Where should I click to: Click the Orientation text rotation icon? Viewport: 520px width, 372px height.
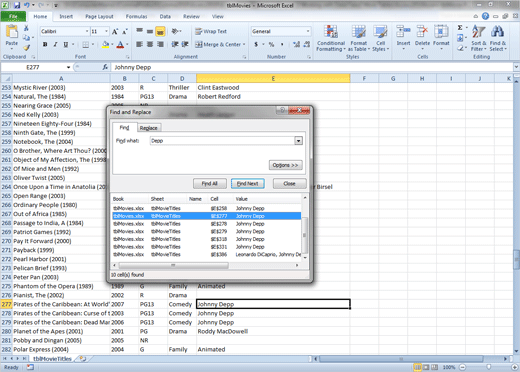(x=175, y=31)
